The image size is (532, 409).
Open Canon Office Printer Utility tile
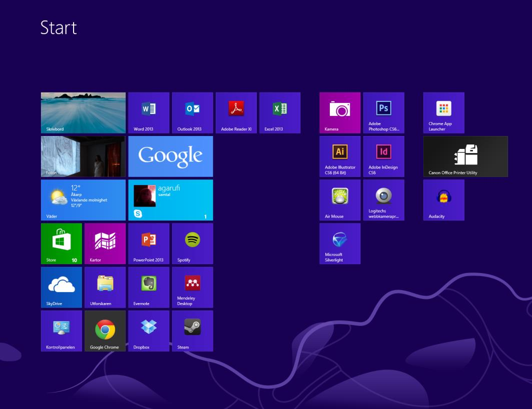(465, 156)
